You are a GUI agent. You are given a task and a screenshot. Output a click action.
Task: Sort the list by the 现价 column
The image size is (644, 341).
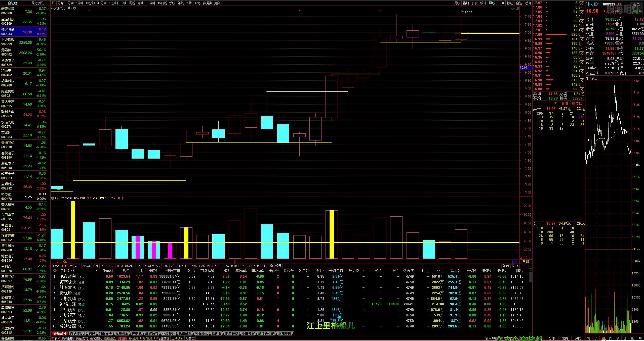point(126,271)
